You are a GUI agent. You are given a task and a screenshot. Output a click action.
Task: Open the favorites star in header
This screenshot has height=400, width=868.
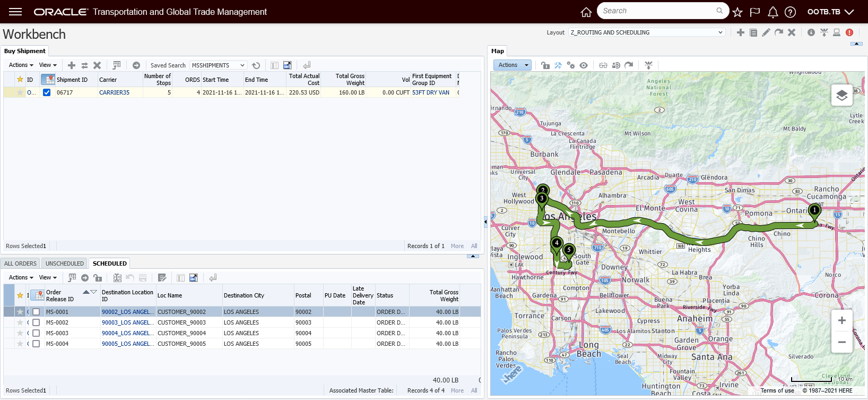[737, 12]
